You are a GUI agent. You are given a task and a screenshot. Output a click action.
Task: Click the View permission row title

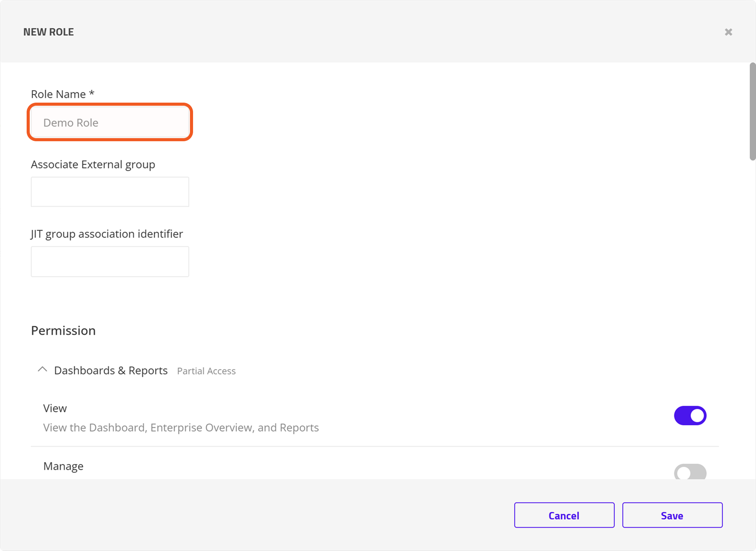click(x=55, y=408)
